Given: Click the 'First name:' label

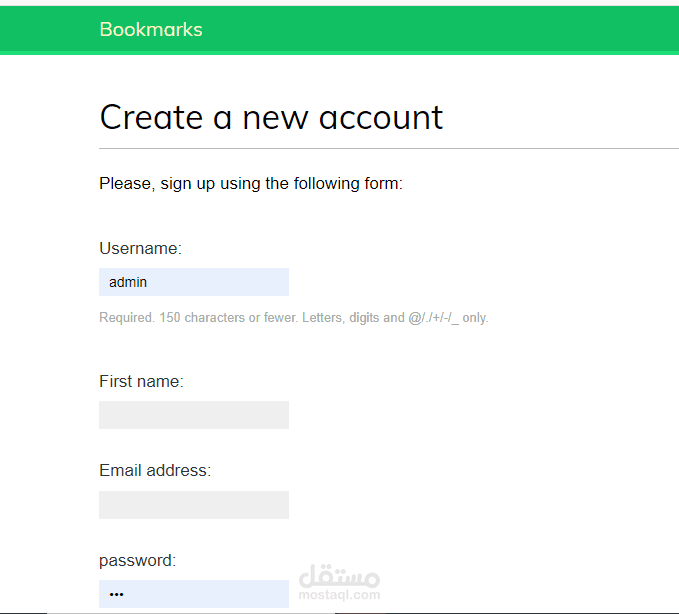Looking at the screenshot, I should 141,381.
